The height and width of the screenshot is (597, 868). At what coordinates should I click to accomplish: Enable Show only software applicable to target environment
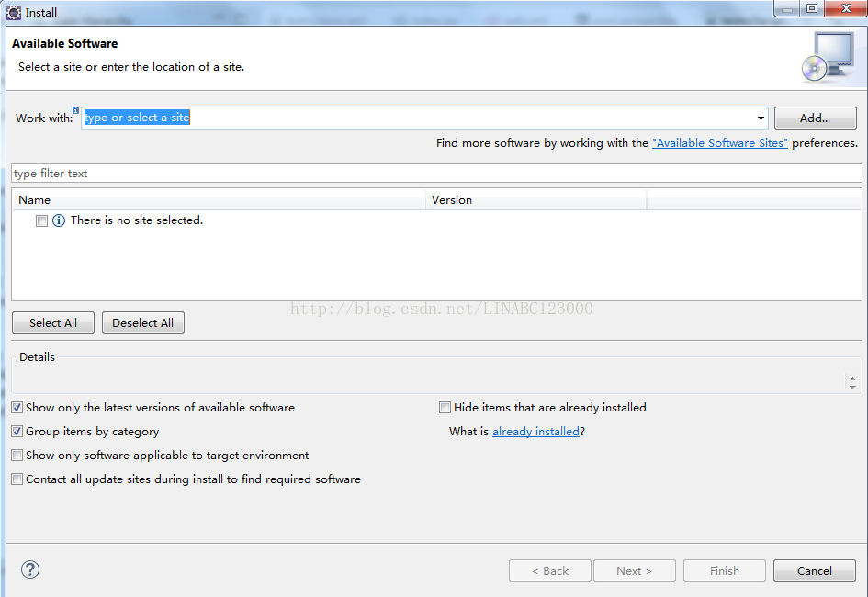tap(17, 456)
